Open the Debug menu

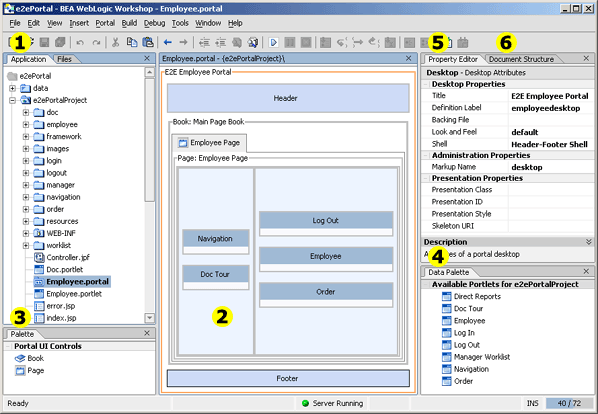[x=154, y=23]
